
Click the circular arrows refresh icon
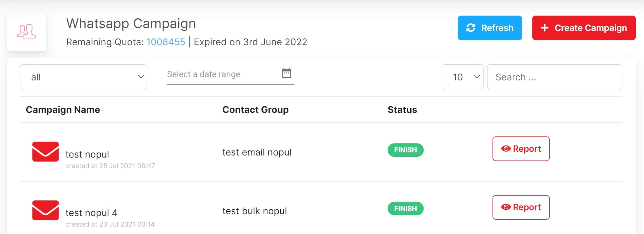point(471,28)
